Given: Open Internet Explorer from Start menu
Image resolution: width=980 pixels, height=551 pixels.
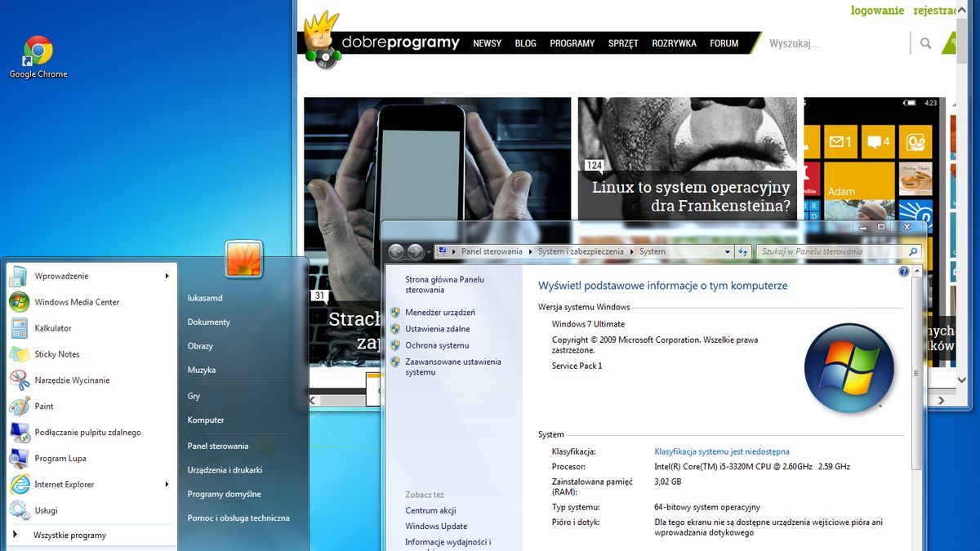Looking at the screenshot, I should 64,485.
